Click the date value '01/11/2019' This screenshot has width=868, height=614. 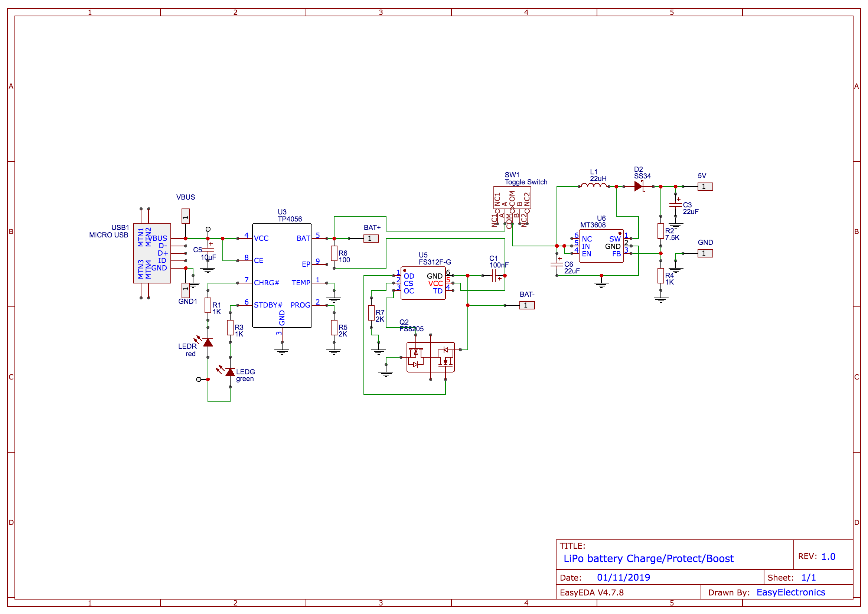pyautogui.click(x=624, y=577)
